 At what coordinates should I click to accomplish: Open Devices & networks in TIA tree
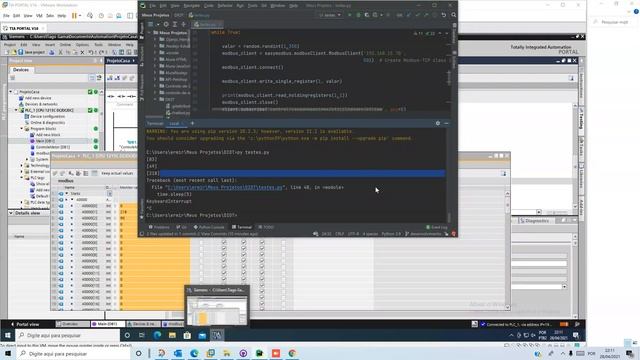(41, 104)
